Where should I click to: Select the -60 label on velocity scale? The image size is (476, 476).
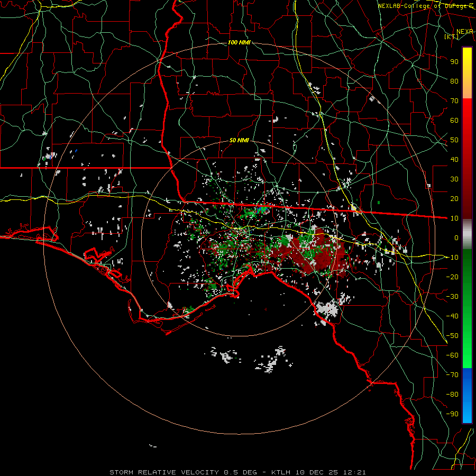[x=452, y=355]
